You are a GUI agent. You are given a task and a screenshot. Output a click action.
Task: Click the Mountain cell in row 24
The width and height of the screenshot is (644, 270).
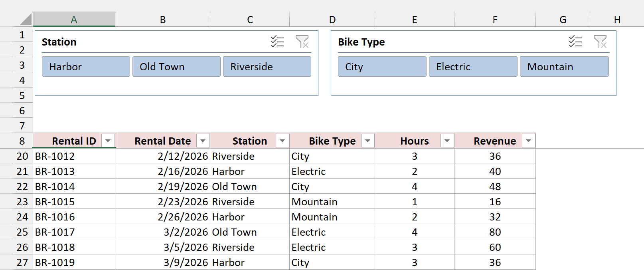(x=332, y=217)
